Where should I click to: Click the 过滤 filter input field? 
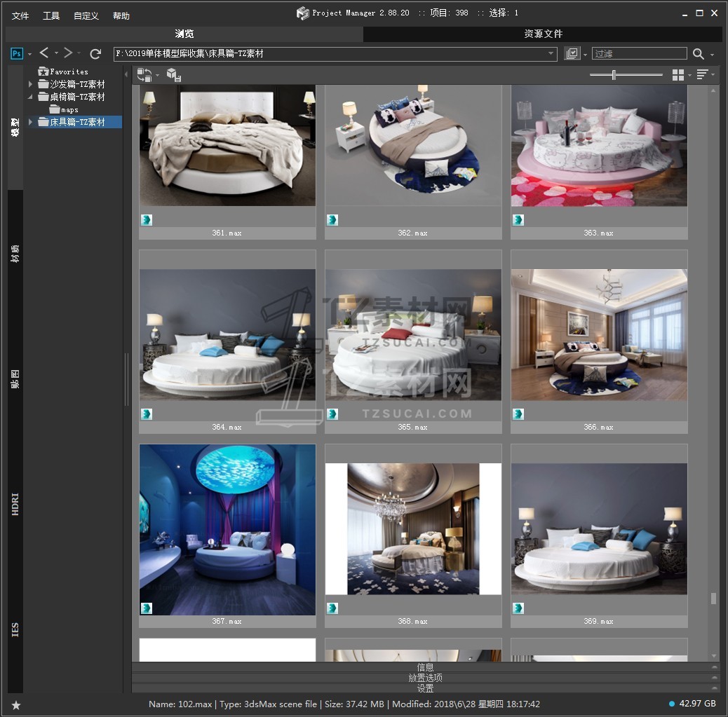click(639, 54)
